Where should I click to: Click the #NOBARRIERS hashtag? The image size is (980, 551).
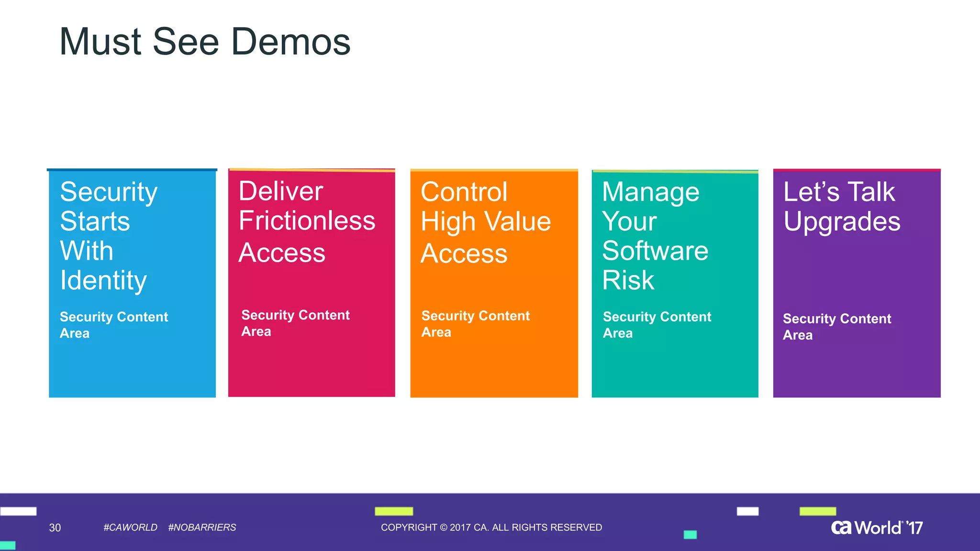click(x=202, y=527)
